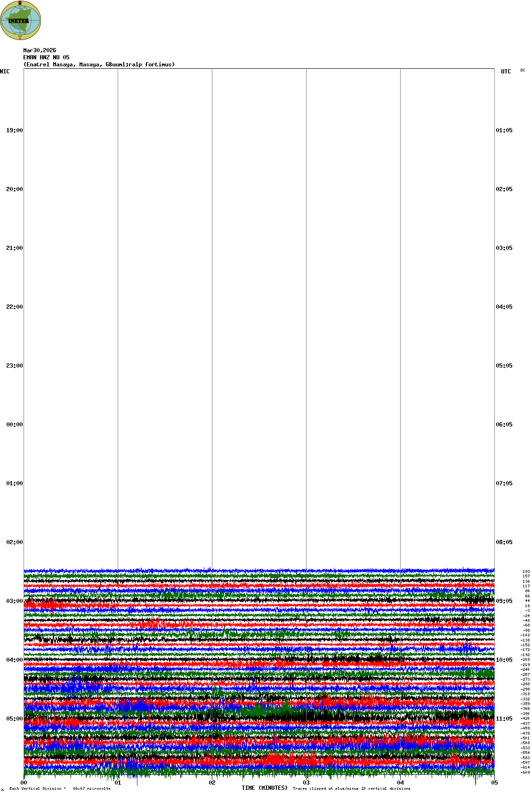Click the TIME (MINUTES) axis title
The image size is (532, 795).
click(265, 788)
